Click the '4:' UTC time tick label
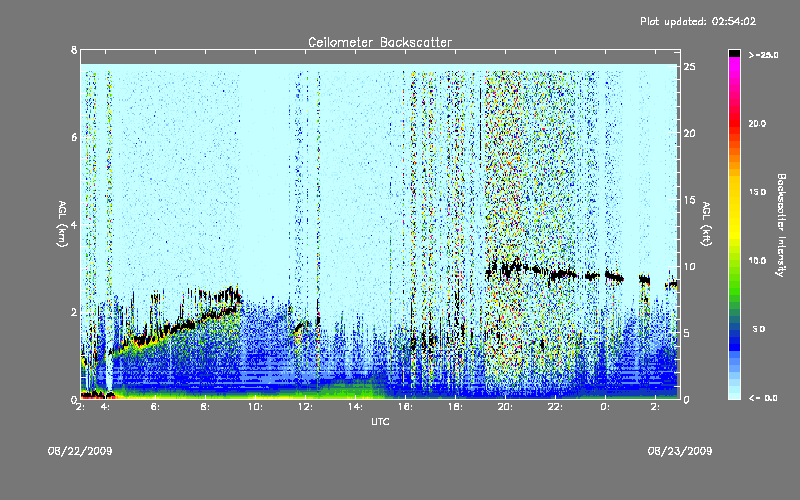 click(x=105, y=407)
